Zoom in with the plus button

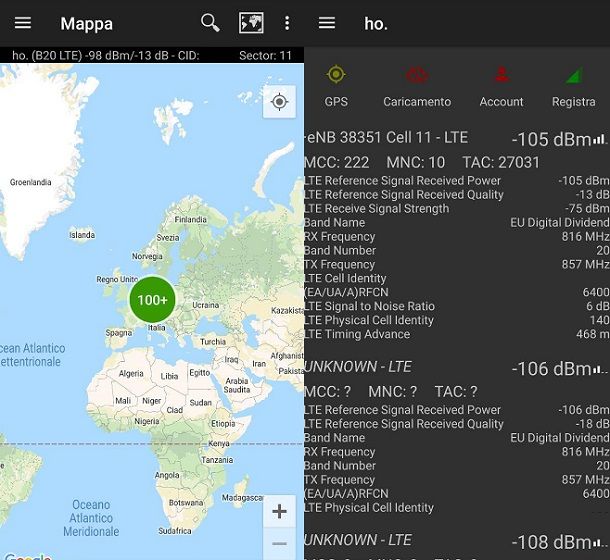click(x=279, y=511)
